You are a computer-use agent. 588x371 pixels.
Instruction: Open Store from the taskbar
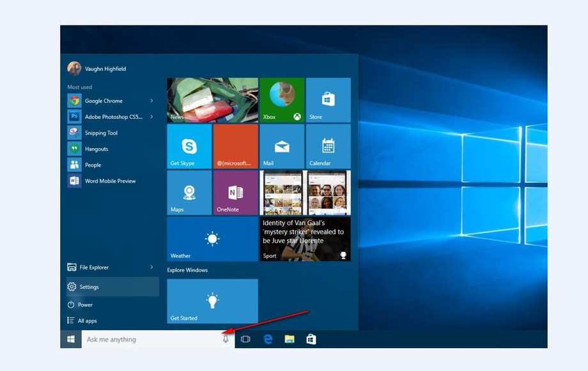tap(311, 339)
